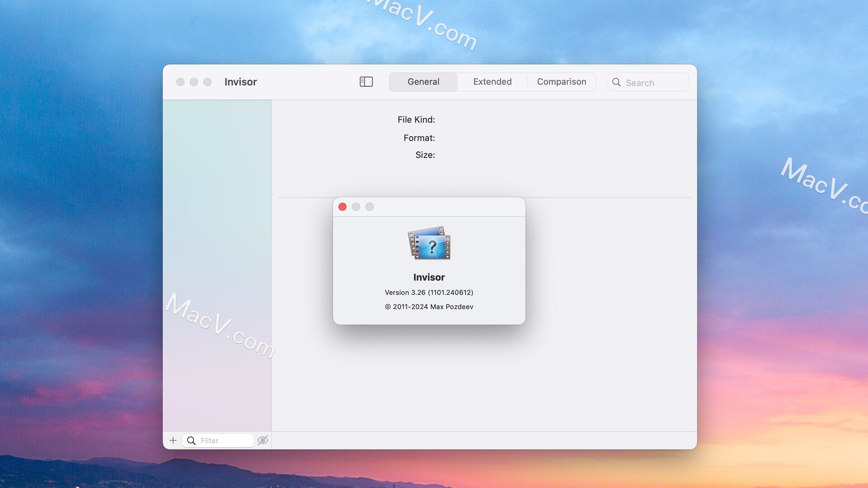Click the magnifier icon in Filter field

(191, 441)
